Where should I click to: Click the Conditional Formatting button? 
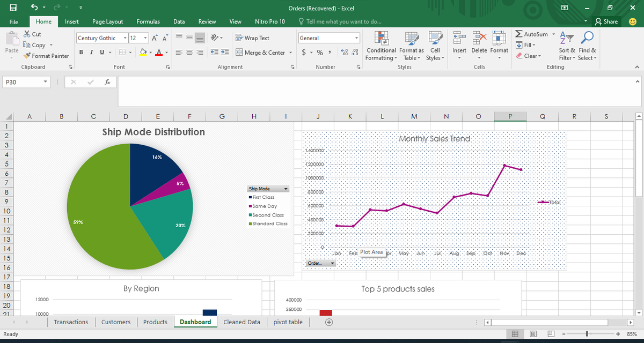tap(381, 47)
